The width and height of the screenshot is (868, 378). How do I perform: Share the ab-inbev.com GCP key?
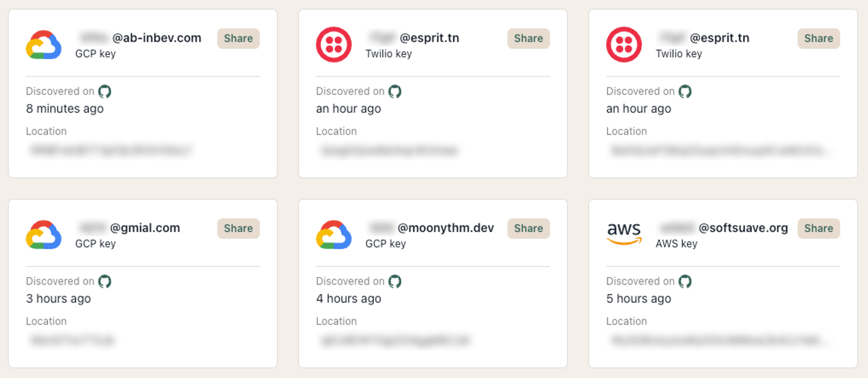(x=239, y=39)
